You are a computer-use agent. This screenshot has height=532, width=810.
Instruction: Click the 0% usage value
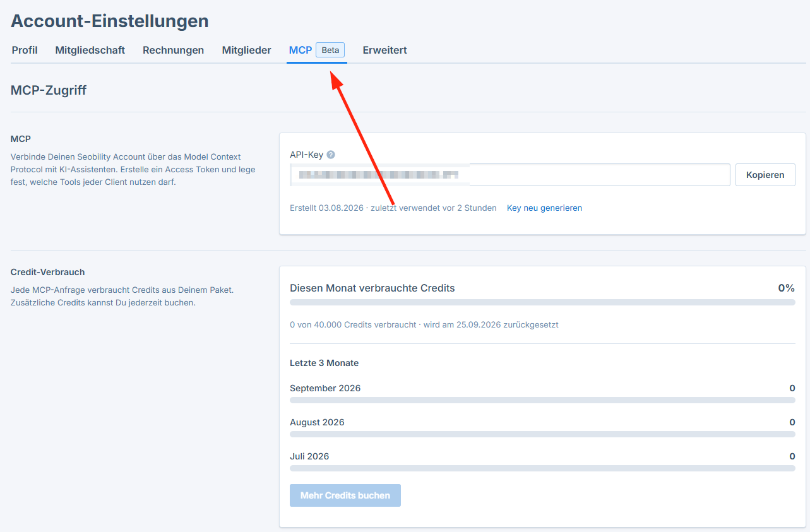[787, 288]
